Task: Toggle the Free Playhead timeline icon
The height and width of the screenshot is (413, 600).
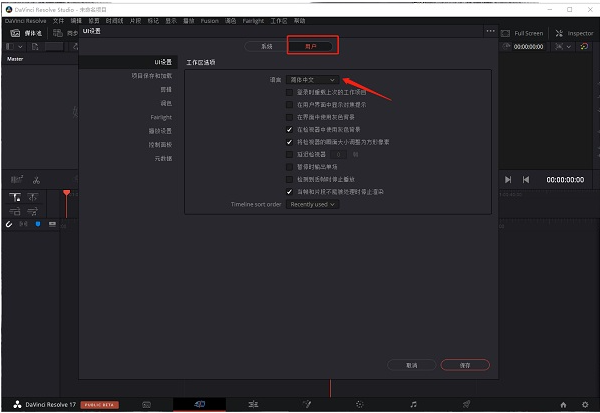Action: click(x=33, y=198)
